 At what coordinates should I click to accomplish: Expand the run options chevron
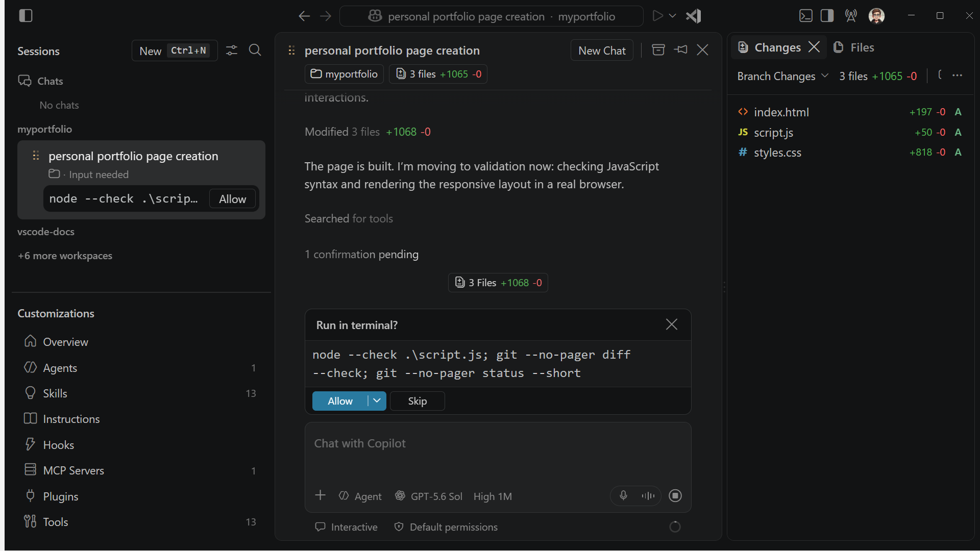[x=673, y=16]
